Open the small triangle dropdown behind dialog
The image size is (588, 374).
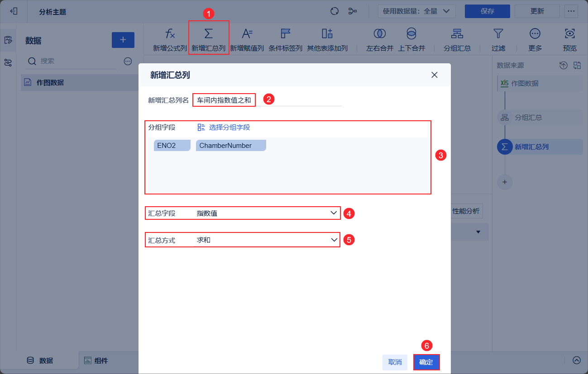[478, 232]
